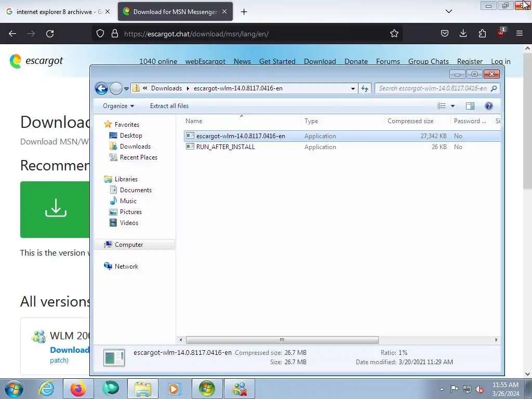
Task: Select RUN_AFTER_INSTALL application file
Action: click(x=342, y=147)
